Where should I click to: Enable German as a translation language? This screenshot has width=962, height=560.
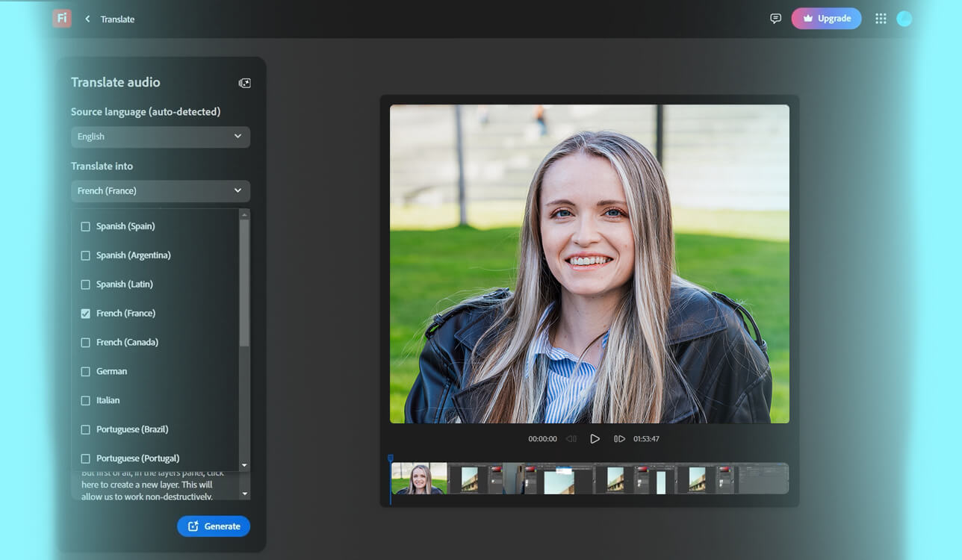[85, 371]
